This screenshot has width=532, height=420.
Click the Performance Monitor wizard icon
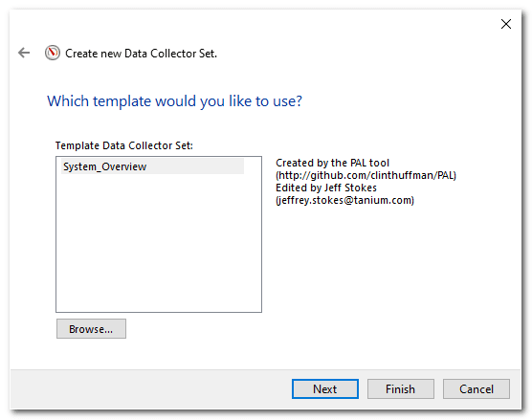[53, 53]
